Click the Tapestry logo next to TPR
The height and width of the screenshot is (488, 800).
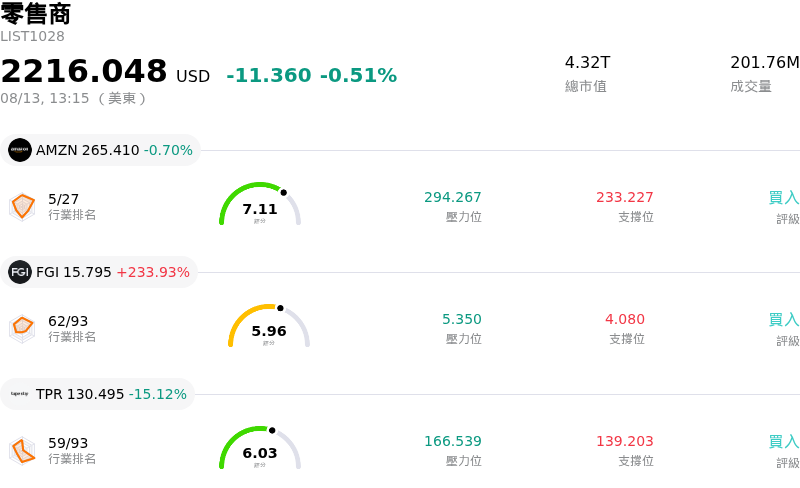20,394
